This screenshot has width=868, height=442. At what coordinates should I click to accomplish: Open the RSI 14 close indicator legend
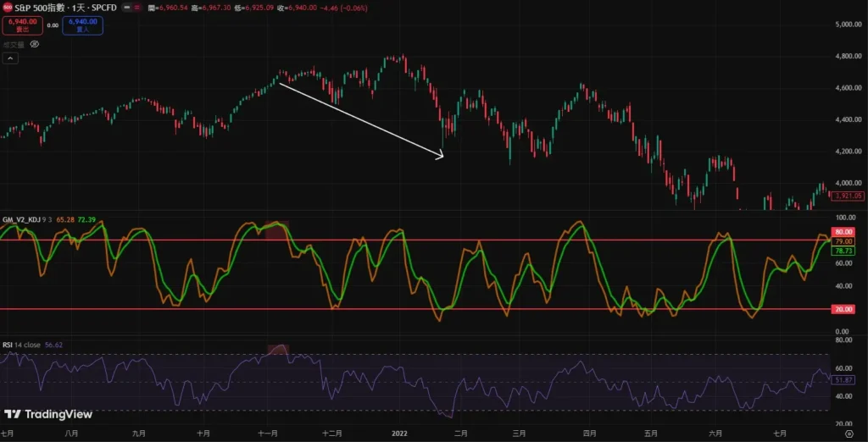(x=21, y=345)
